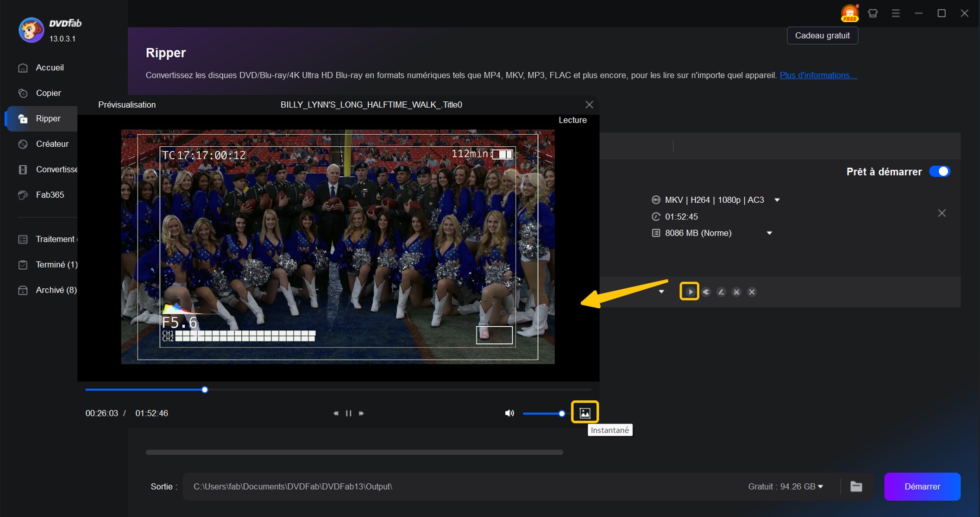This screenshot has height=517, width=980.
Task: Click the Prévisualisation window title
Action: point(127,105)
